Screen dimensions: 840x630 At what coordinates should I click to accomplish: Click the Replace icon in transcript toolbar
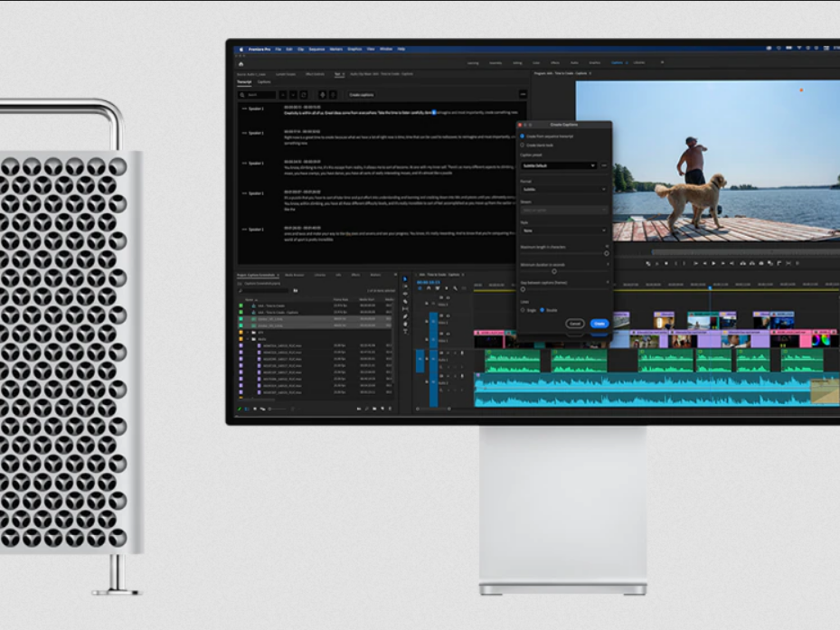click(303, 95)
